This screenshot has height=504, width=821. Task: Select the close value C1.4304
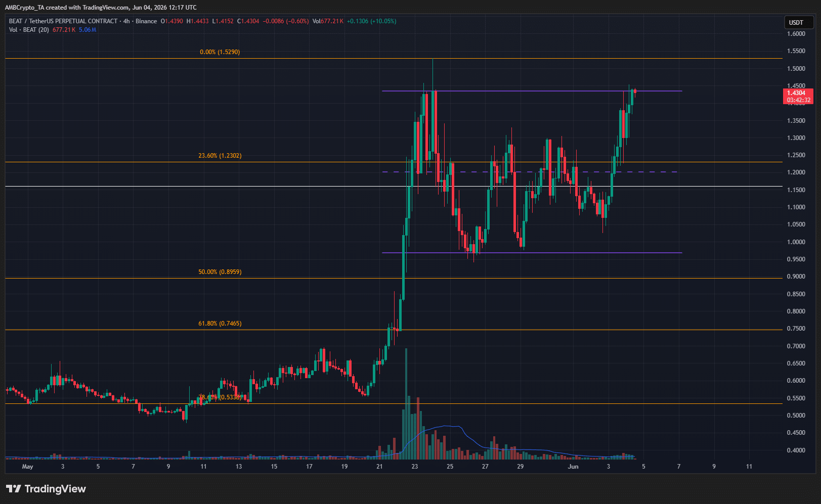click(x=248, y=21)
